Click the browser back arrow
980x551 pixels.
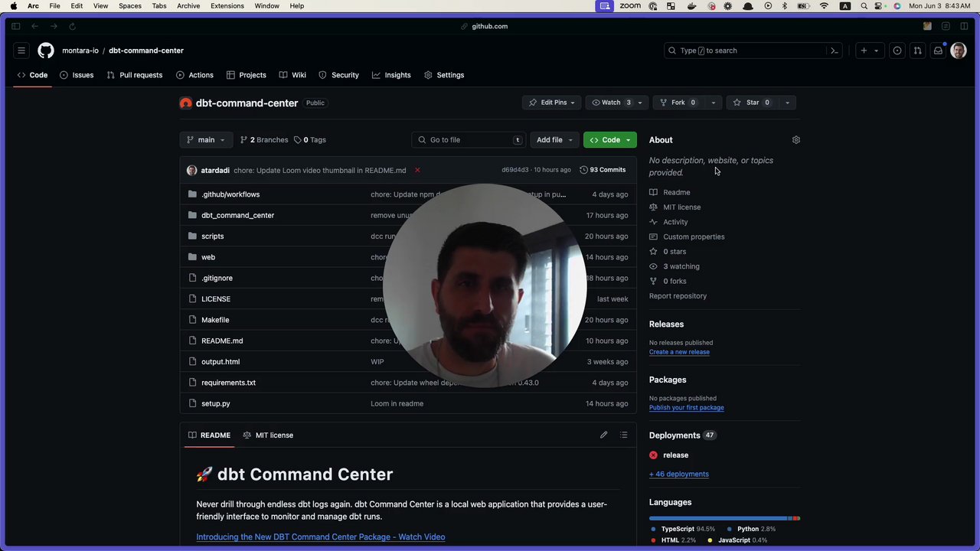tap(34, 26)
